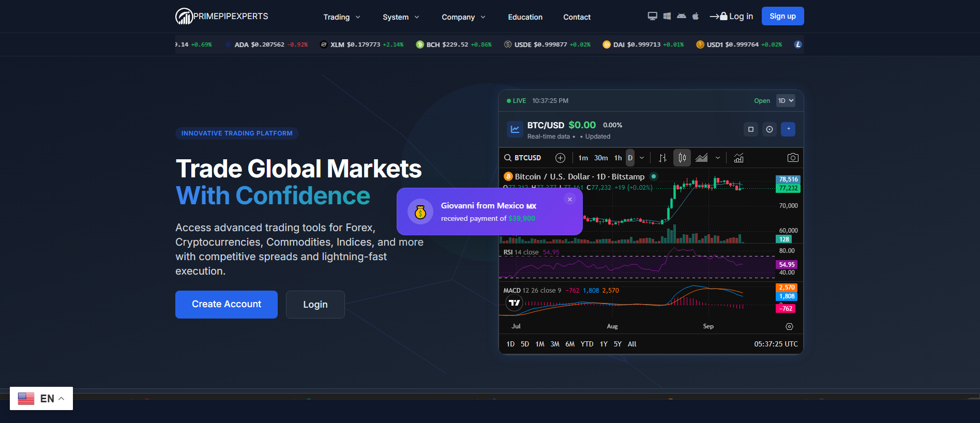Click the money bag notification icon
Image resolution: width=980 pixels, height=423 pixels.
[420, 211]
